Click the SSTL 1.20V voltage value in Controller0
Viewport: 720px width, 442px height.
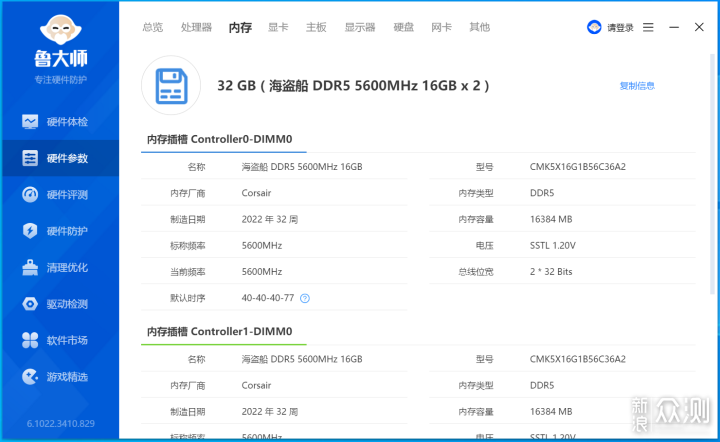click(552, 246)
